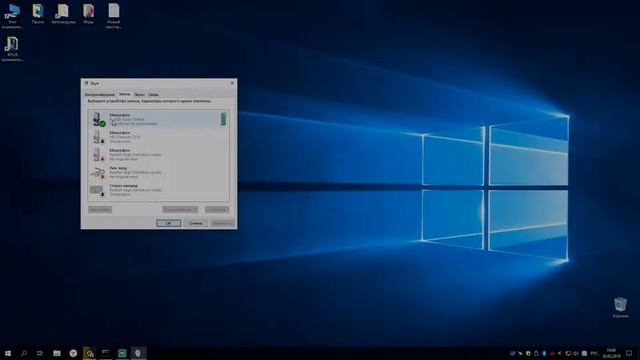Click the level meter of default microphone
This screenshot has width=640, height=360.
[x=223, y=119]
